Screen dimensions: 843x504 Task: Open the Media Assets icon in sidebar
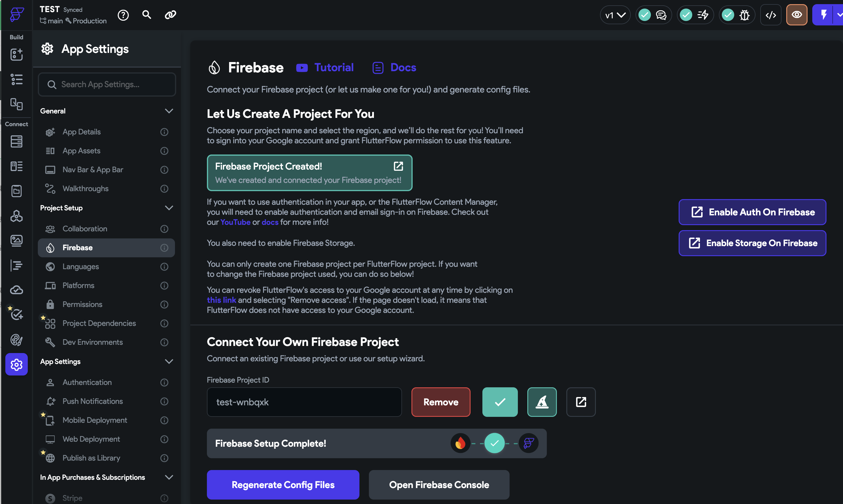point(16,240)
